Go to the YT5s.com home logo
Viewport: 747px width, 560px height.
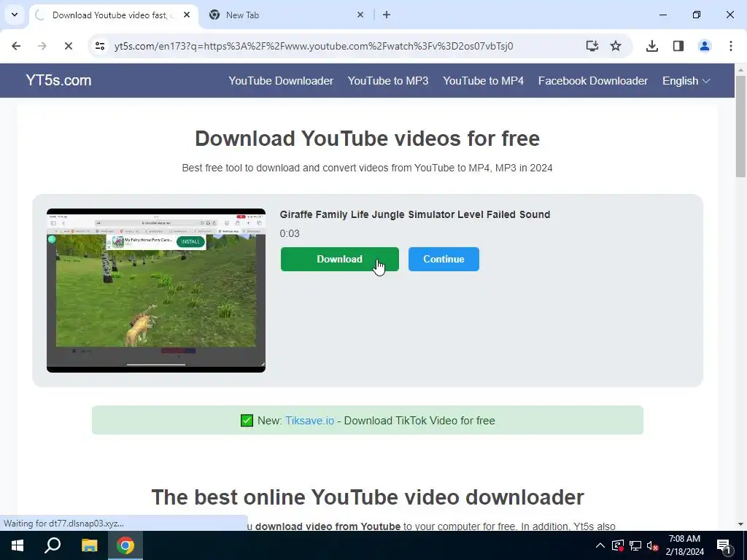(58, 80)
